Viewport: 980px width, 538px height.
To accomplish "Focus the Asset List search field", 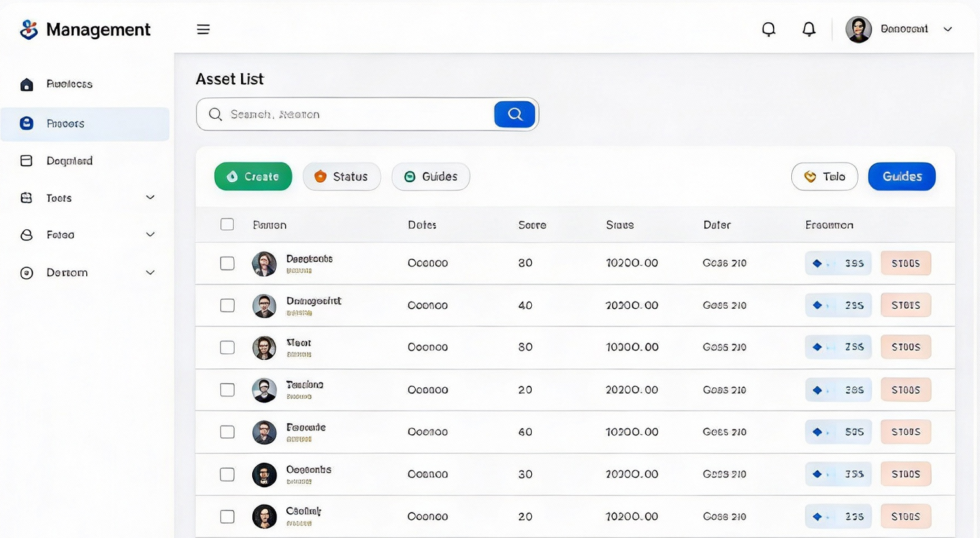I will coord(356,114).
